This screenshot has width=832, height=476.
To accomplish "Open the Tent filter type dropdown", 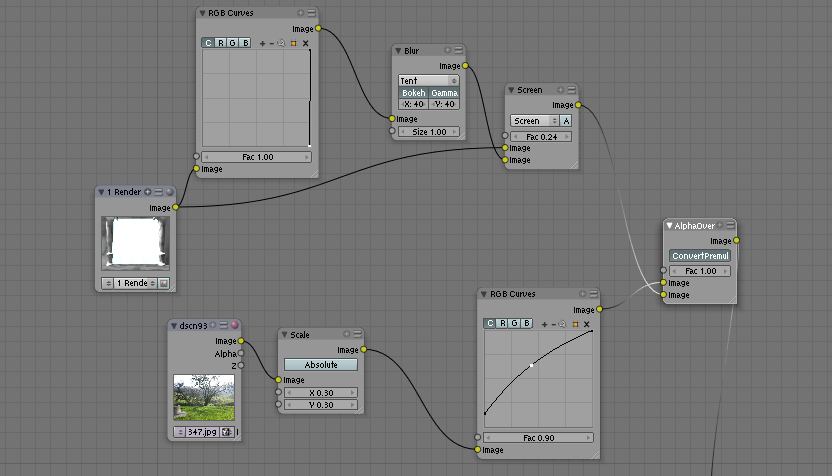I will [x=428, y=80].
